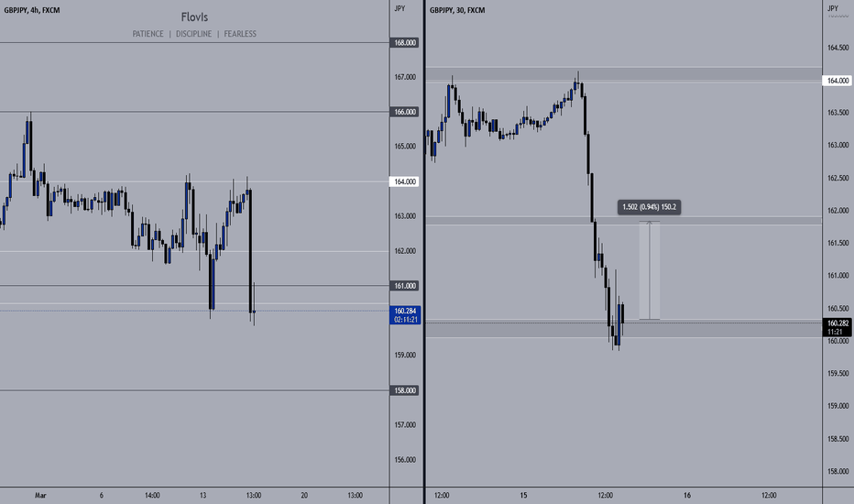854x504 pixels.
Task: Select the highlighted 164.000 label on 4h chart
Action: [x=404, y=181]
